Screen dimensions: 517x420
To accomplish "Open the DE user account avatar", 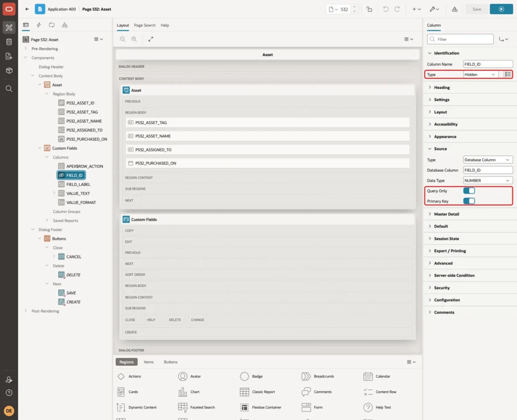I will click(9, 411).
